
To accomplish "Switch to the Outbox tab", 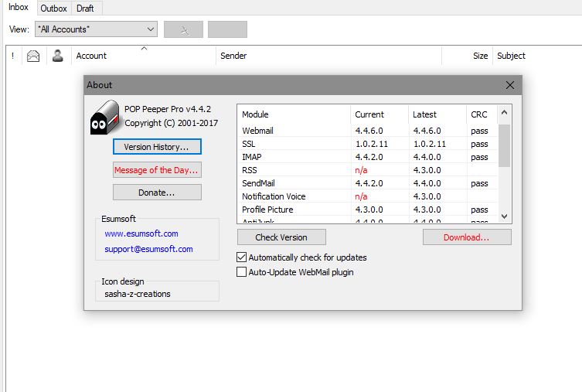I will tap(54, 9).
